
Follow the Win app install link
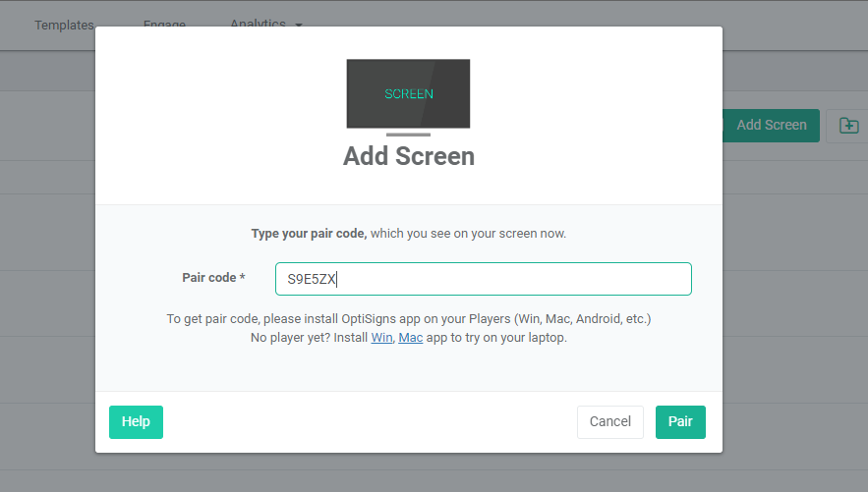coord(381,338)
